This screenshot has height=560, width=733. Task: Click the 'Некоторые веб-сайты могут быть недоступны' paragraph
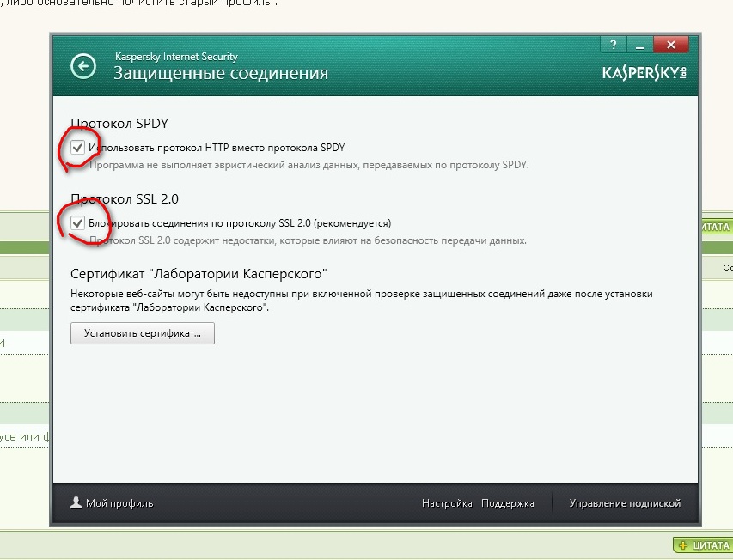click(362, 301)
